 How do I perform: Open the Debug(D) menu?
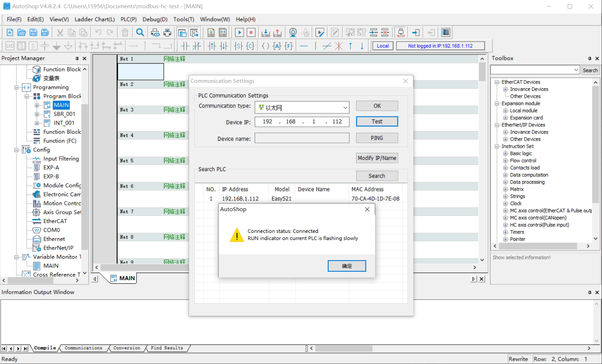(x=155, y=19)
